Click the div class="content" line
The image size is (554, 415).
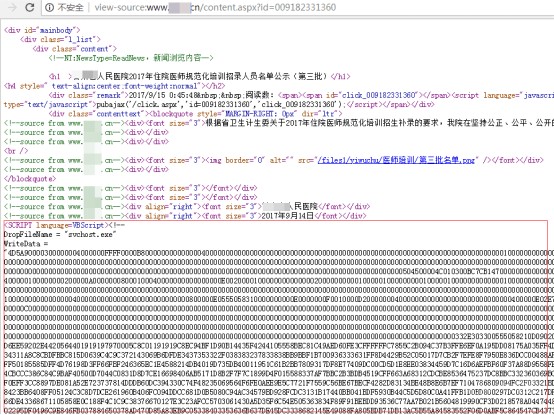click(x=75, y=49)
